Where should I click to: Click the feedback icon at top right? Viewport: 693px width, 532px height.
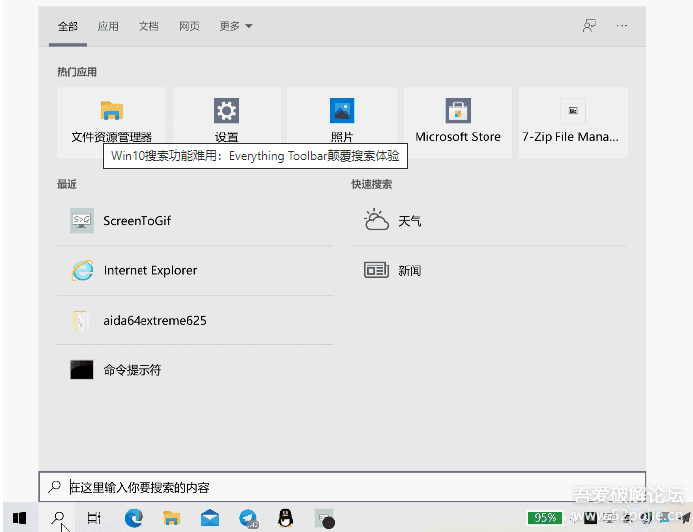590,26
